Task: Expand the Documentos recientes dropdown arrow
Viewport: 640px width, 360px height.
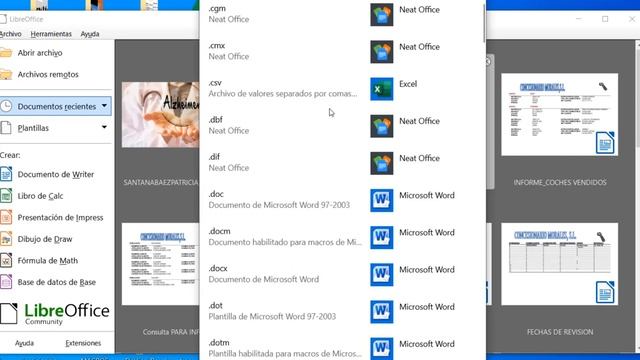Action: 104,106
